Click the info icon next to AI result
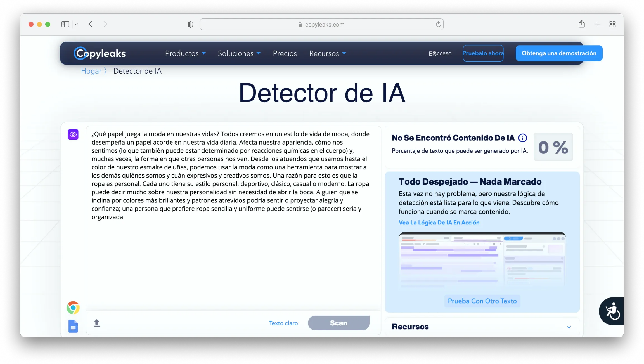The width and height of the screenshot is (644, 364). tap(522, 138)
